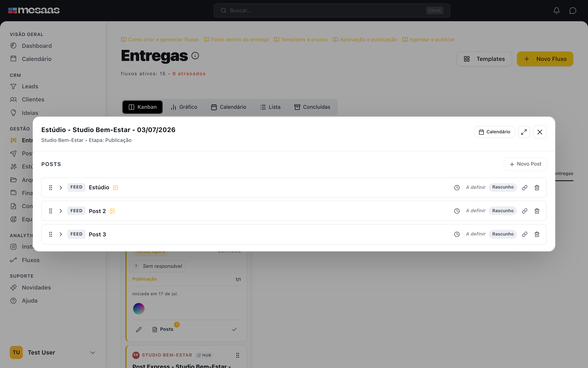Viewport: 588px width, 368px height.
Task: Click Calendário button in modal header
Action: point(494,132)
